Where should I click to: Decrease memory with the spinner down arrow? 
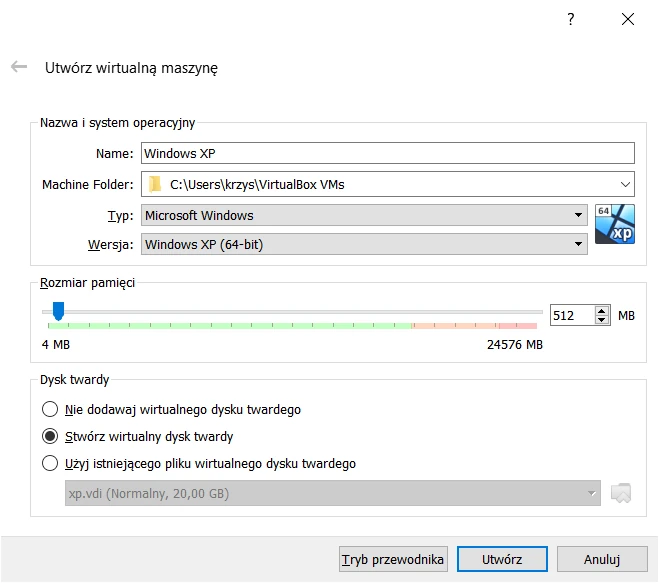coord(601,320)
